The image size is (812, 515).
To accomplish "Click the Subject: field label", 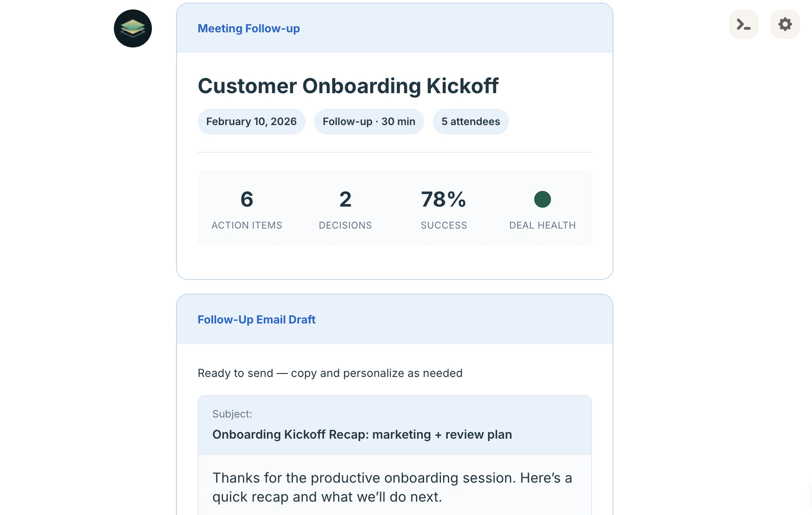I will click(232, 414).
